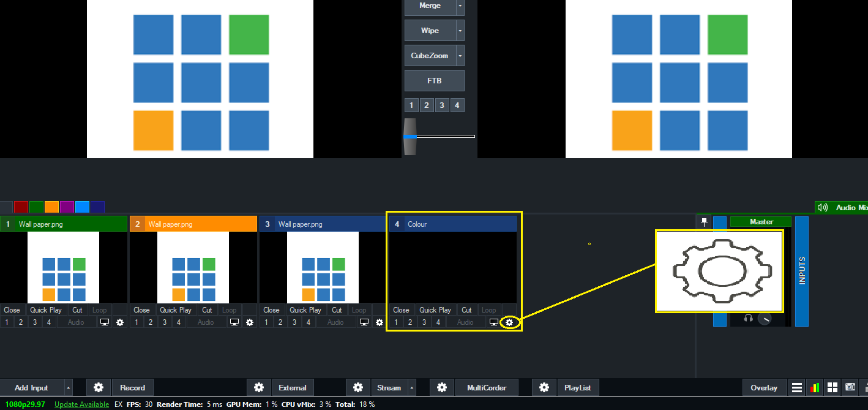Toggle Audio on input 2
Screen dimensions: 868x410
(206, 322)
